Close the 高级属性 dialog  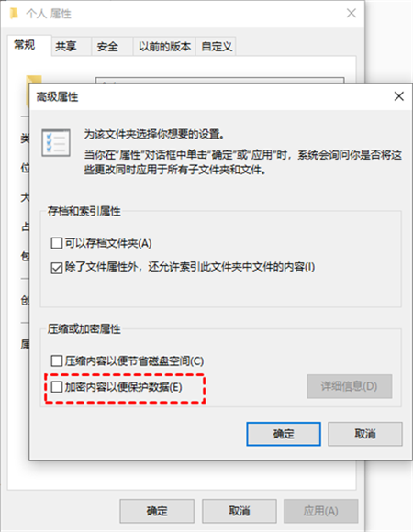[398, 96]
